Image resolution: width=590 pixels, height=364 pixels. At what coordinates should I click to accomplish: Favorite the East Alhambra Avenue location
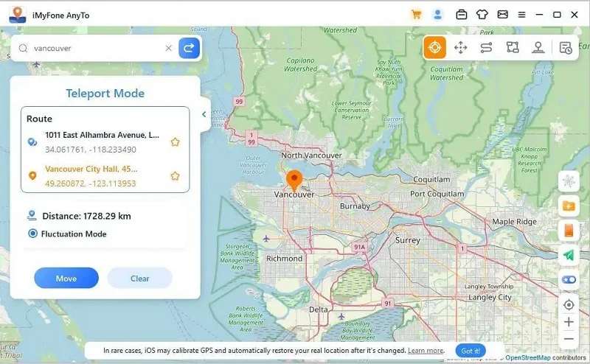coord(175,141)
